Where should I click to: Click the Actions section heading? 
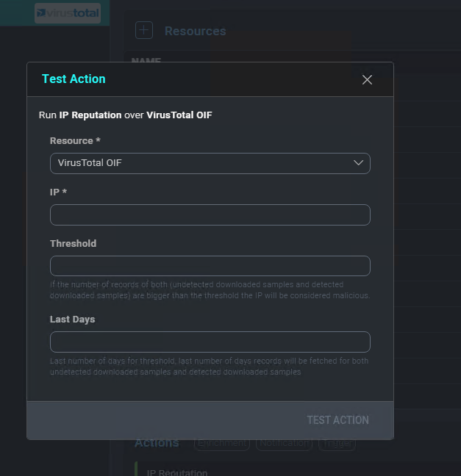[157, 443]
